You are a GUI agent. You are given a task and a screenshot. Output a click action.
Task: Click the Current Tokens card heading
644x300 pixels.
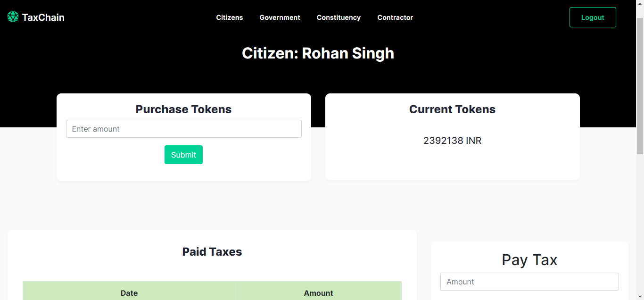point(453,109)
